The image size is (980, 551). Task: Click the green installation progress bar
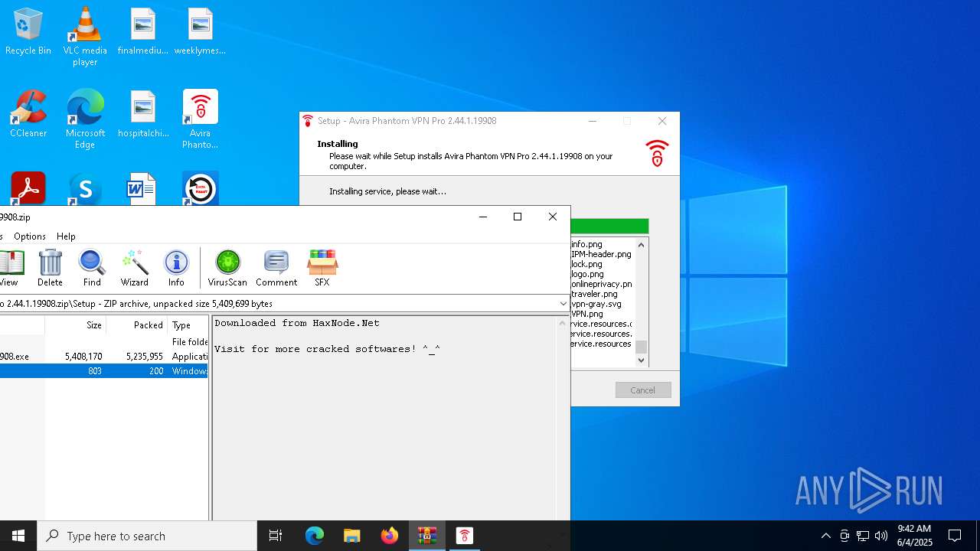(x=609, y=227)
